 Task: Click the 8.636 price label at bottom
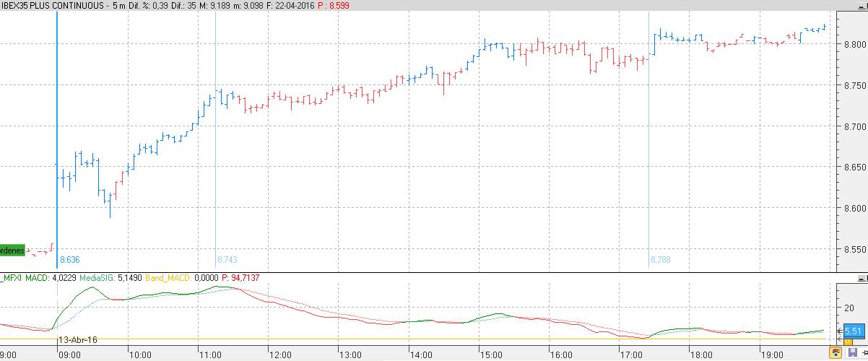click(x=69, y=259)
